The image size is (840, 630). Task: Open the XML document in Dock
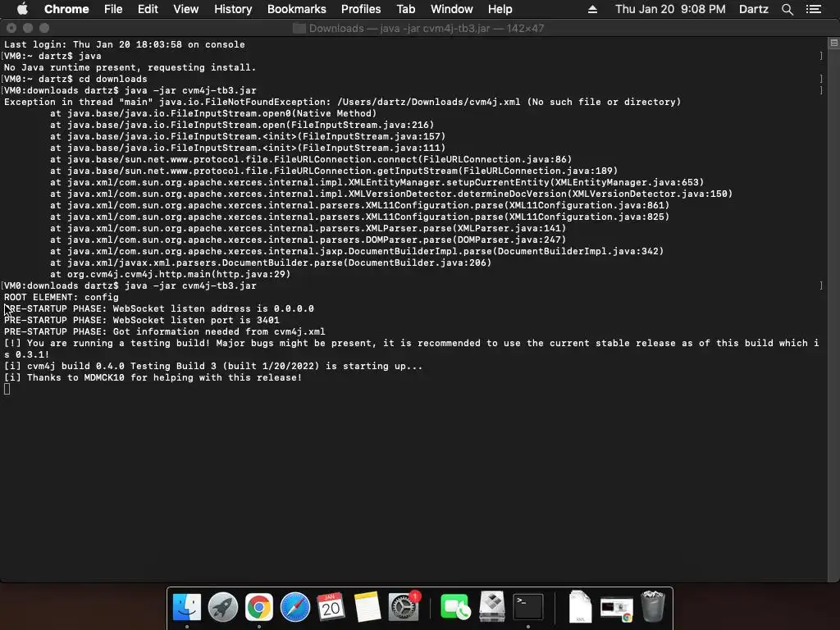point(580,607)
